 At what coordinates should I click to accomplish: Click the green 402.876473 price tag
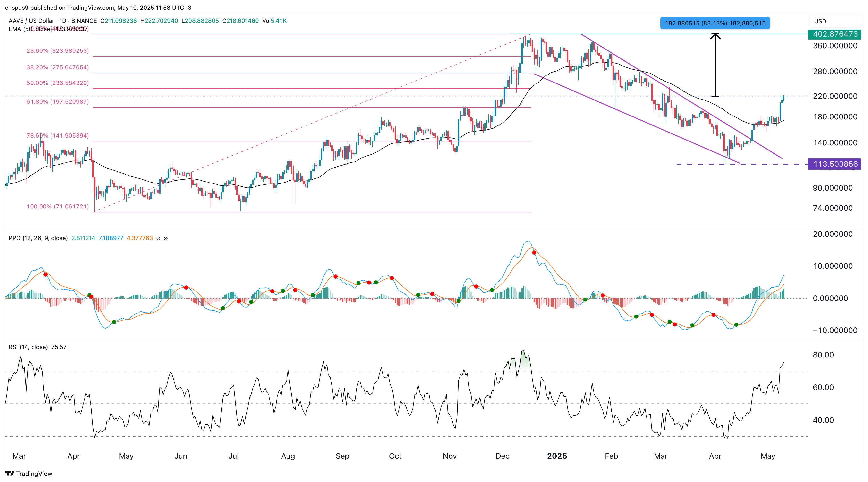835,34
